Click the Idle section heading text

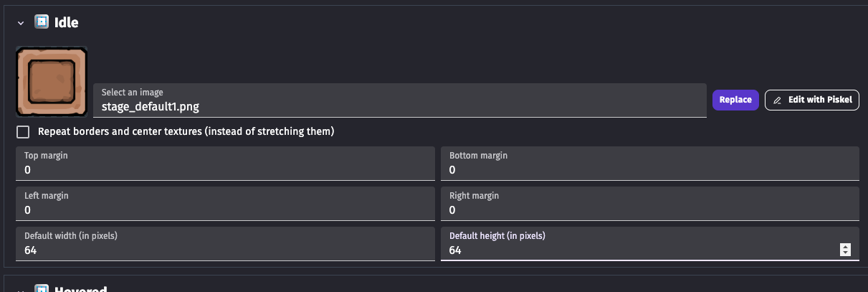coord(67,23)
